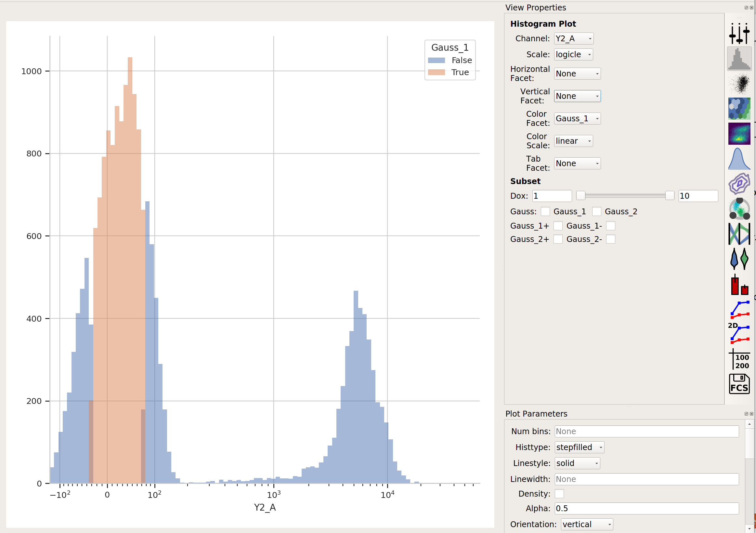
Task: Click the Alpha input field
Action: coord(647,509)
